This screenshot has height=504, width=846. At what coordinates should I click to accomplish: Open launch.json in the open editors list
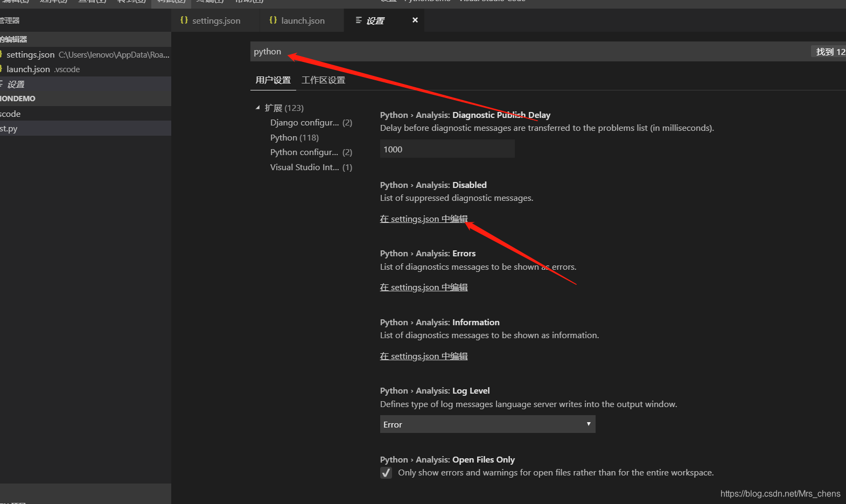tap(86, 69)
